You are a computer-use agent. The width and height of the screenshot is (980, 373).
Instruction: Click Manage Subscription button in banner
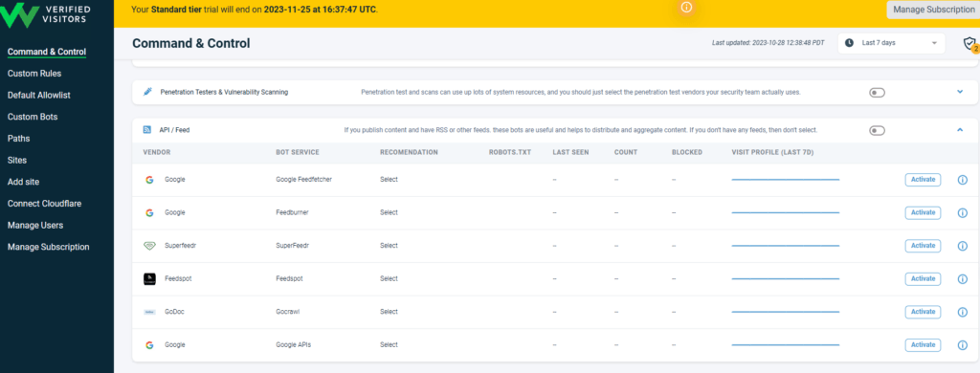933,10
